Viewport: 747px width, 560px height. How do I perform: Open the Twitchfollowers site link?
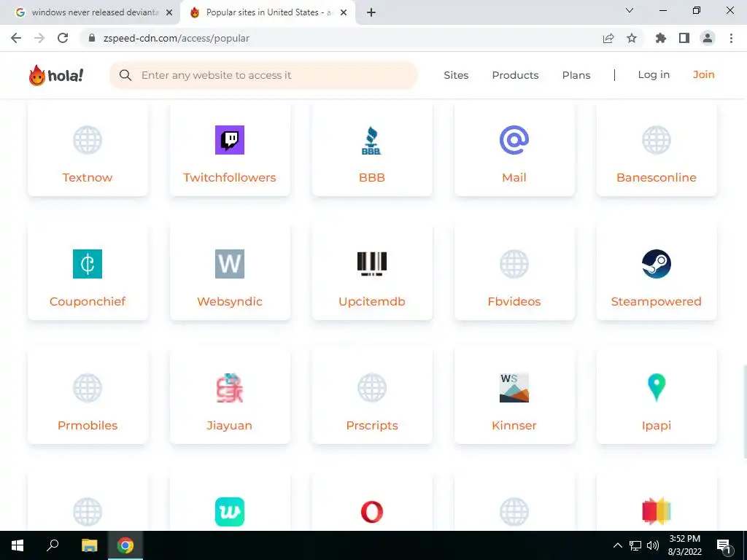(230, 178)
